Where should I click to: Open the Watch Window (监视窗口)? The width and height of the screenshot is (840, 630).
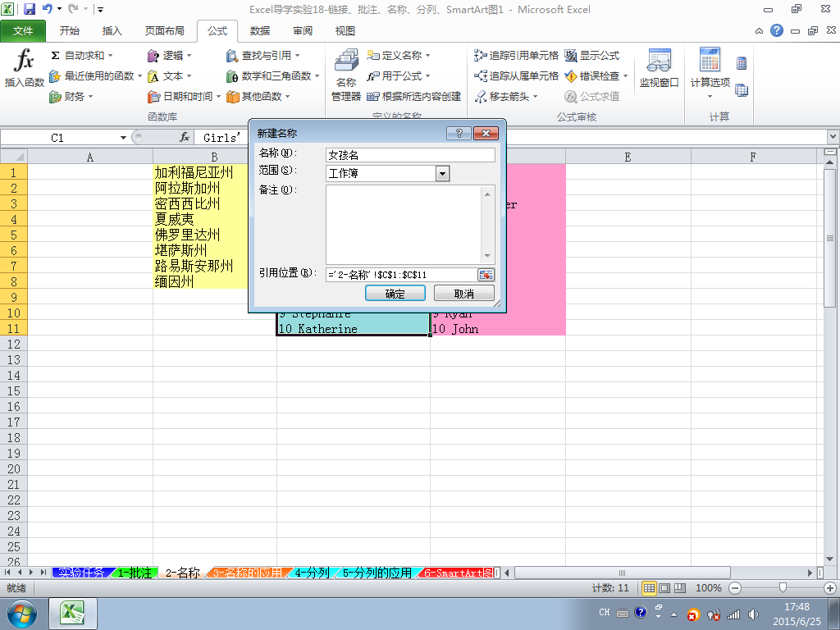[x=659, y=68]
